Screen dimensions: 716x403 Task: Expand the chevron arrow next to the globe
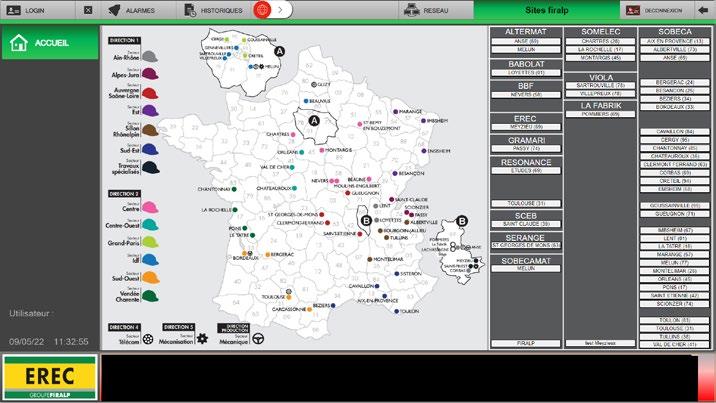click(x=280, y=10)
